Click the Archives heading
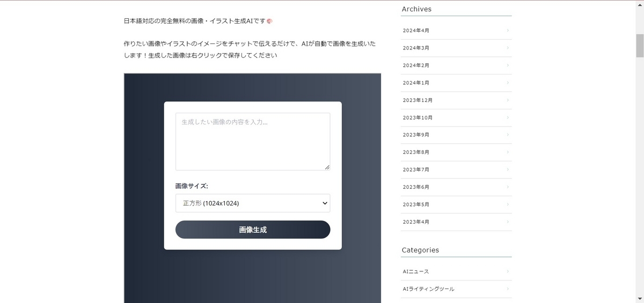Screen dimensions: 644x303 point(416,9)
